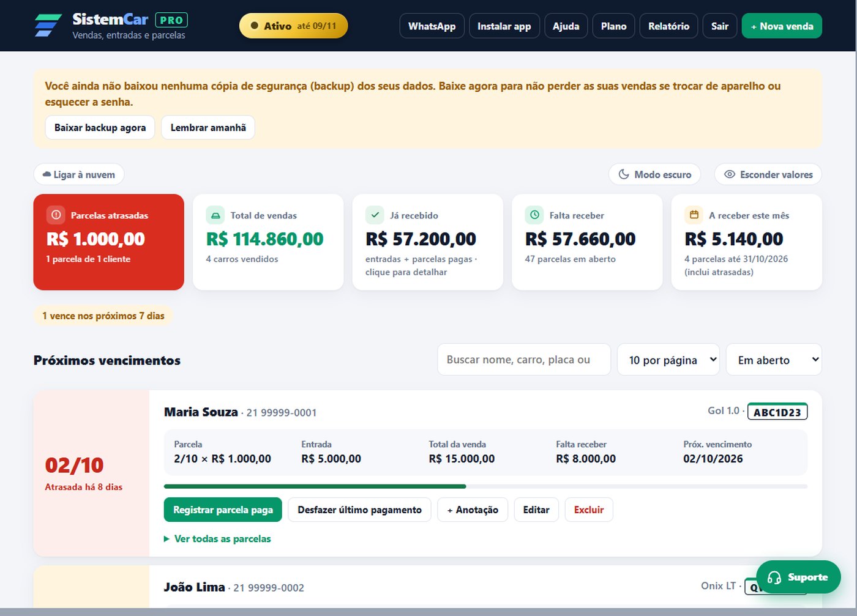The height and width of the screenshot is (616, 857).
Task: Click Maria Souza payment progress bar
Action: click(x=485, y=486)
